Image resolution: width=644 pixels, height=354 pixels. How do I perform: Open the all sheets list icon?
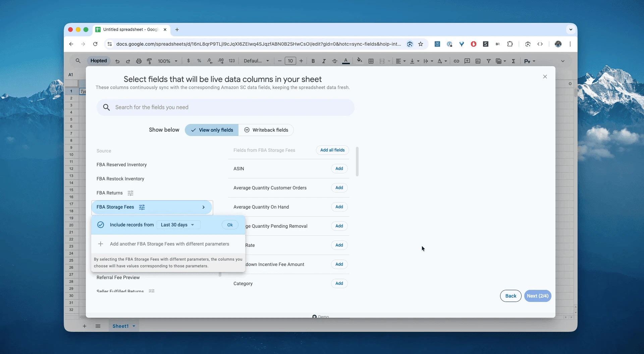(98, 326)
